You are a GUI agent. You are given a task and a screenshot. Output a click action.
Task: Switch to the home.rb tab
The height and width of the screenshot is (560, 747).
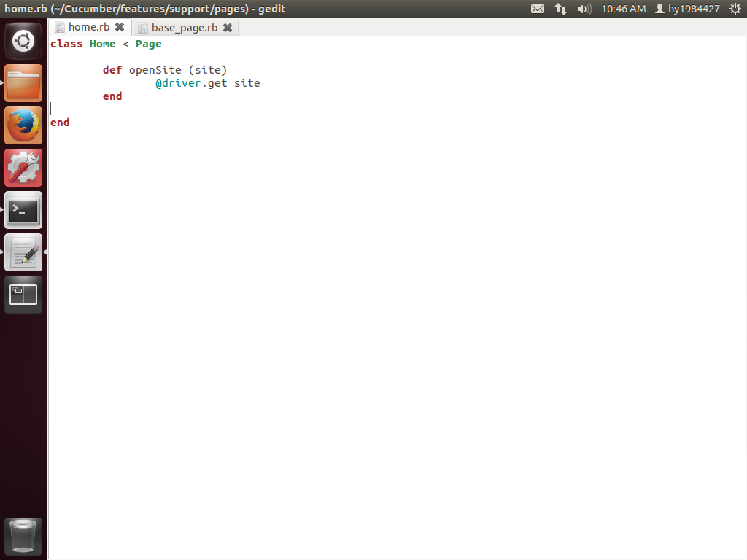(89, 27)
